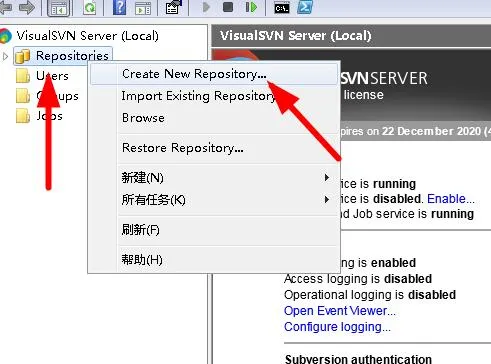Click the Restart service green icon

point(251,7)
